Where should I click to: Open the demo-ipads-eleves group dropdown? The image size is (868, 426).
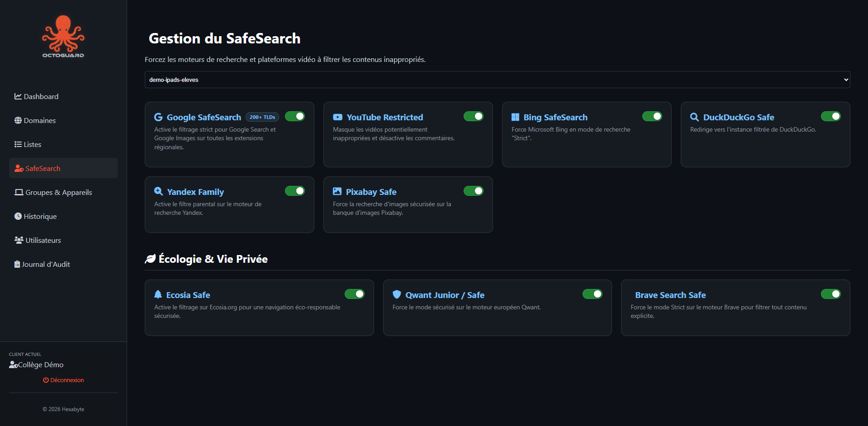tap(497, 80)
